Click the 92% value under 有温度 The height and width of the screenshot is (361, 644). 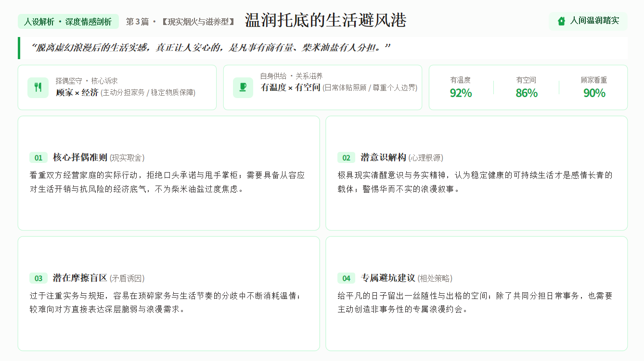tap(461, 93)
